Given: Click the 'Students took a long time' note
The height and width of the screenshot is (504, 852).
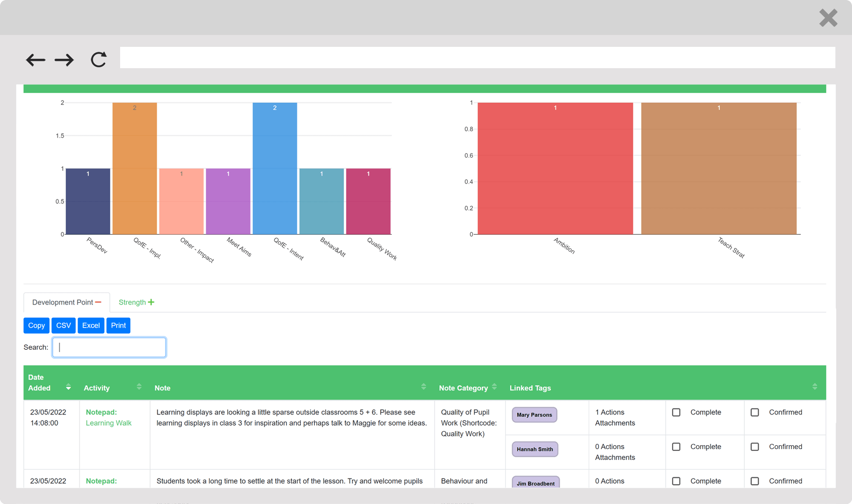Looking at the screenshot, I should tap(289, 481).
